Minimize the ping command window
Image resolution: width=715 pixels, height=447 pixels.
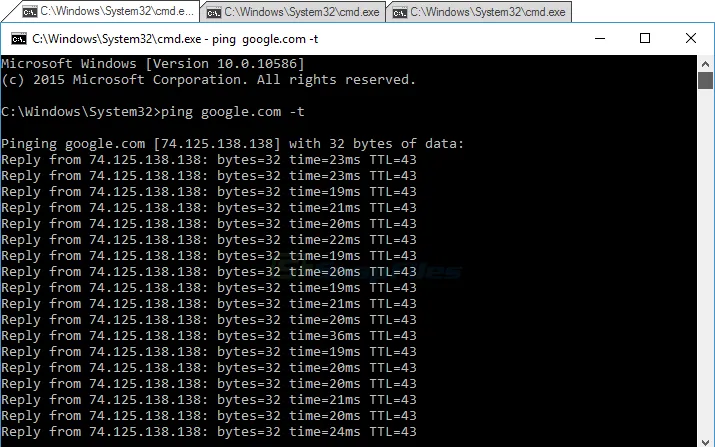pos(600,38)
